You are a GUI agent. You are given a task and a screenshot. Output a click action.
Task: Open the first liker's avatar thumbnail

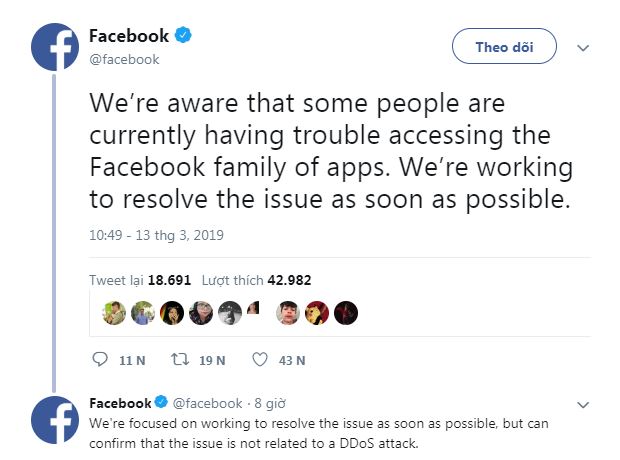114,312
